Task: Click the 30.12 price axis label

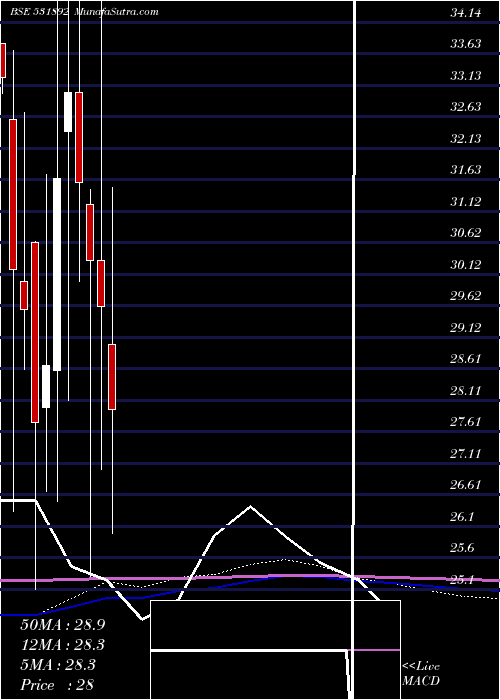Action: tap(466, 265)
